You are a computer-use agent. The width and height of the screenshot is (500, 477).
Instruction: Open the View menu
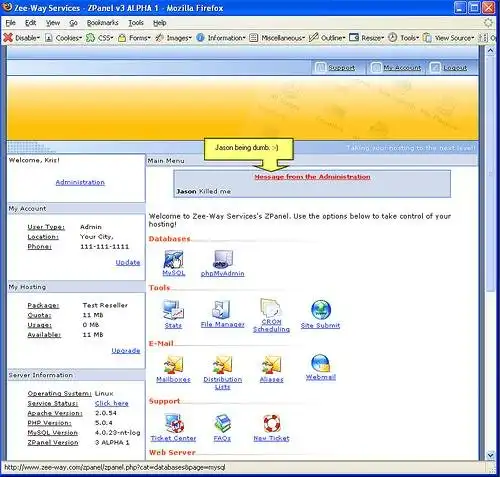click(x=53, y=23)
